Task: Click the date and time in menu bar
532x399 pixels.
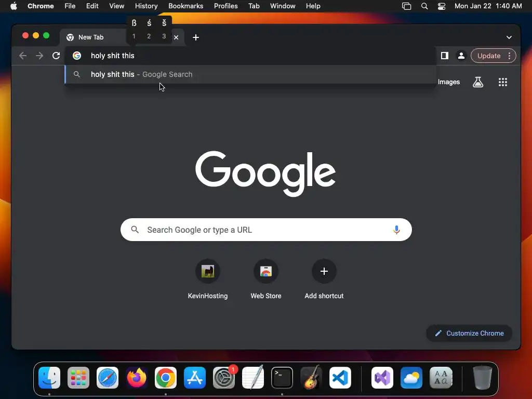Action: click(x=488, y=6)
